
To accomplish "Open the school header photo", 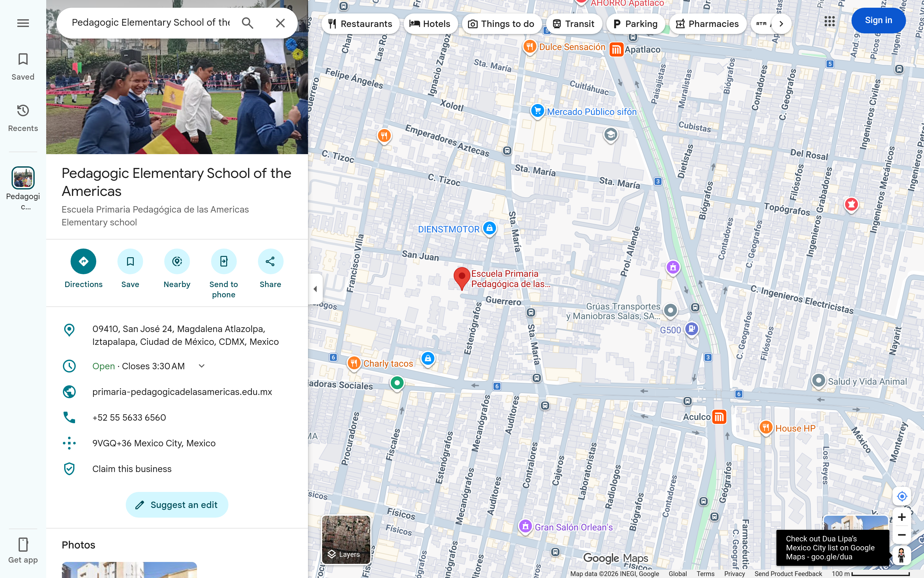I will [x=177, y=96].
